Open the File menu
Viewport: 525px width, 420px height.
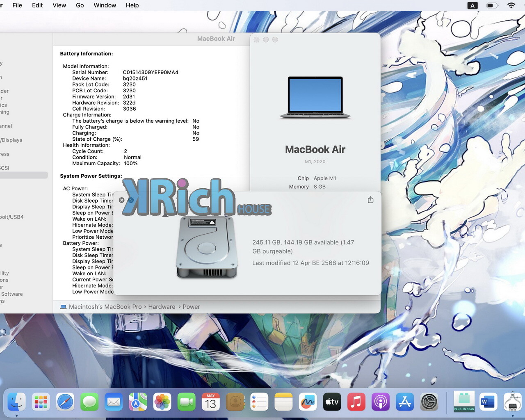pyautogui.click(x=17, y=5)
